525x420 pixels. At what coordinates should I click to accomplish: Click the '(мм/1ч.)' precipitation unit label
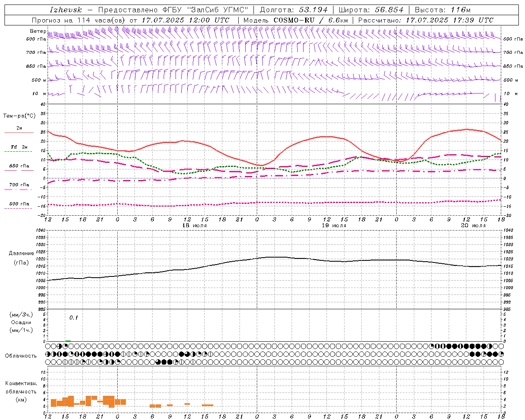pyautogui.click(x=21, y=330)
